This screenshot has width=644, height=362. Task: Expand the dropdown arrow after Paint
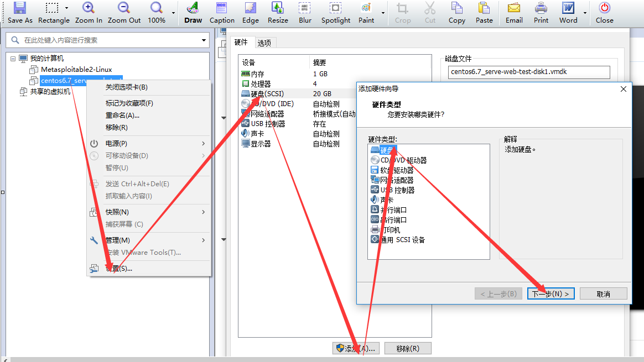click(383, 13)
